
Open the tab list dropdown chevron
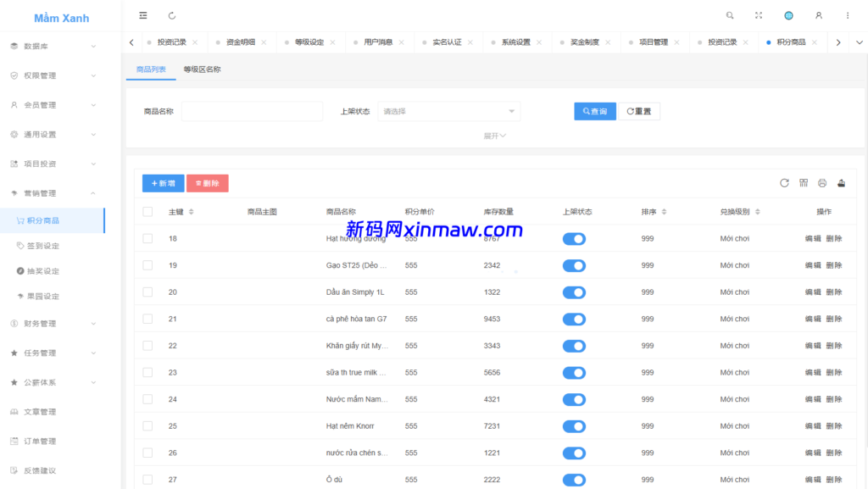point(860,42)
